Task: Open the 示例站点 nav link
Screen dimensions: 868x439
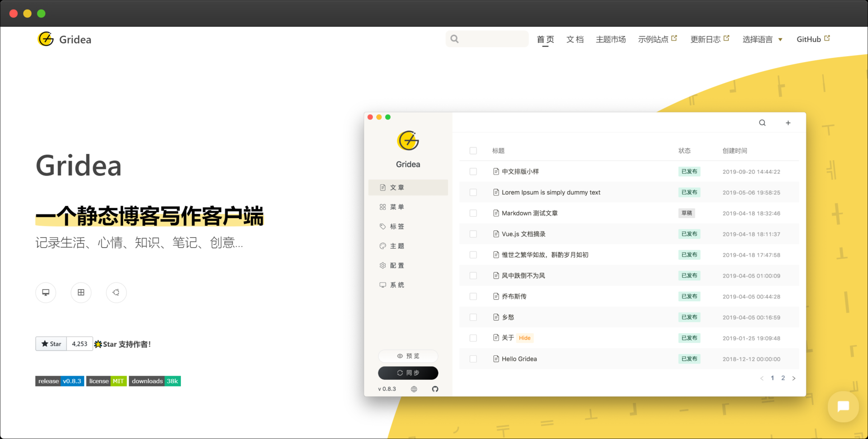Action: [x=657, y=39]
